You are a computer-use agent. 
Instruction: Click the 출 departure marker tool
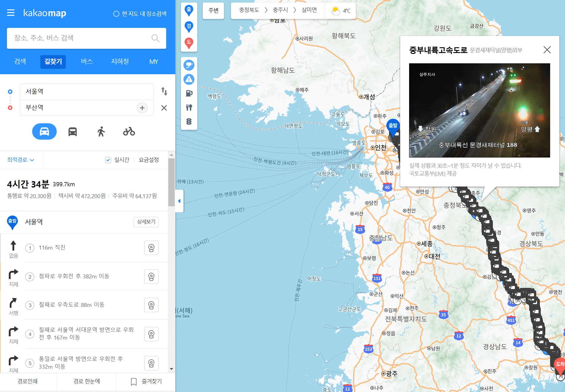(189, 10)
